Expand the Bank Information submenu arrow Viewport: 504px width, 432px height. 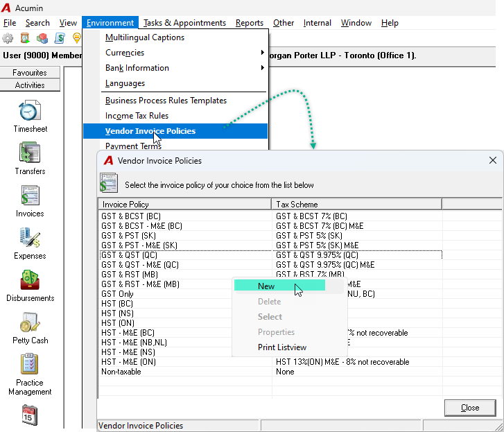point(263,68)
